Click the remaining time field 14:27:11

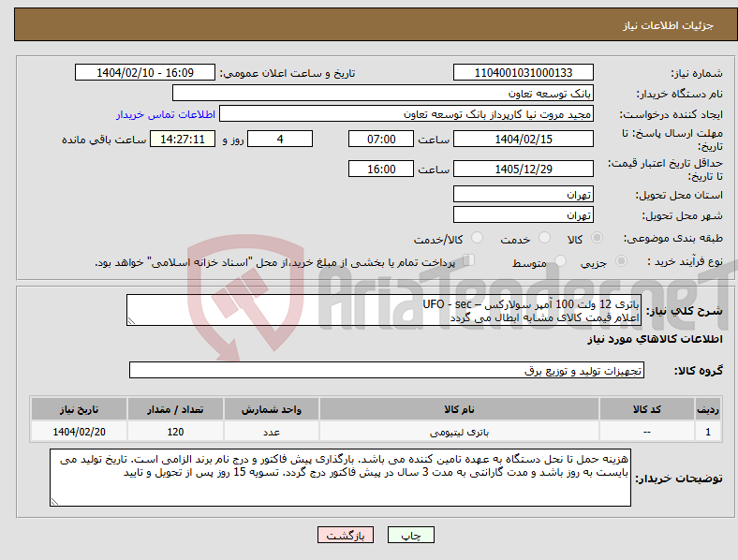click(183, 140)
